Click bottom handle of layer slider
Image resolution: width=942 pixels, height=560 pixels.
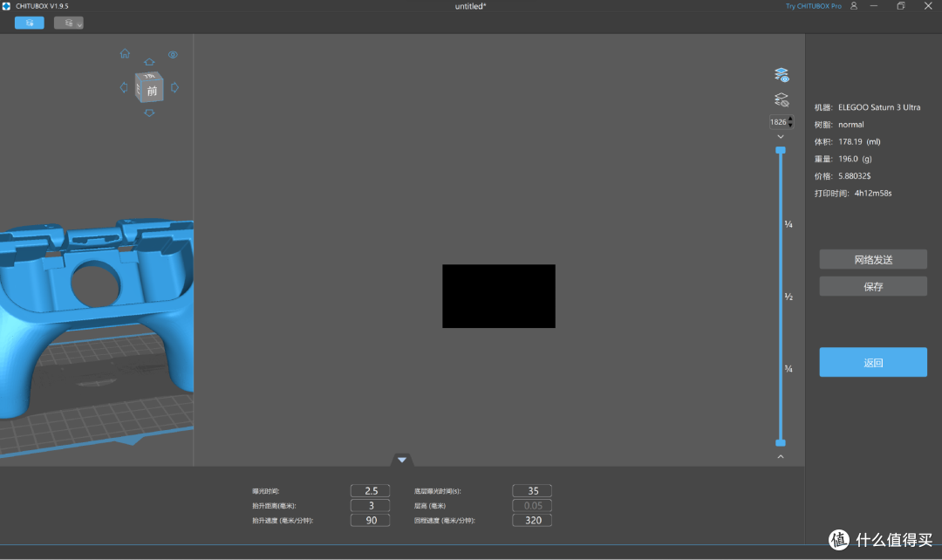point(781,443)
